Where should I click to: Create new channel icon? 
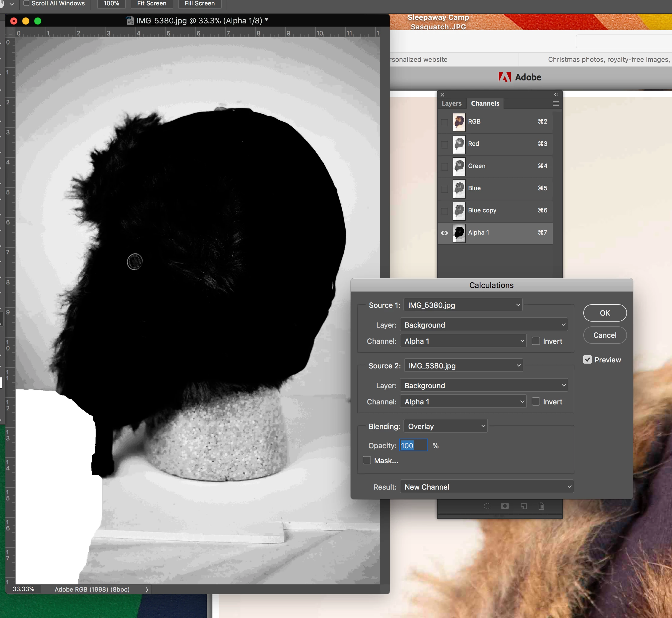pyautogui.click(x=524, y=506)
